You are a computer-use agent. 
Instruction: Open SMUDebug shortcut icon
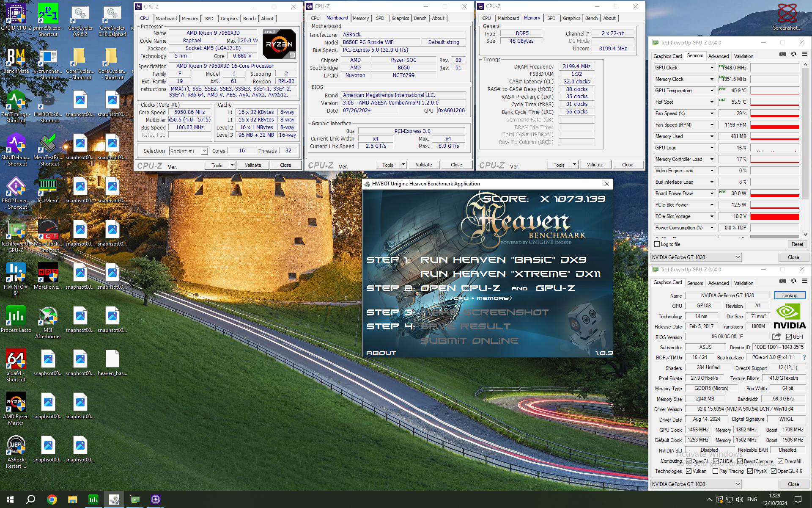pyautogui.click(x=16, y=150)
